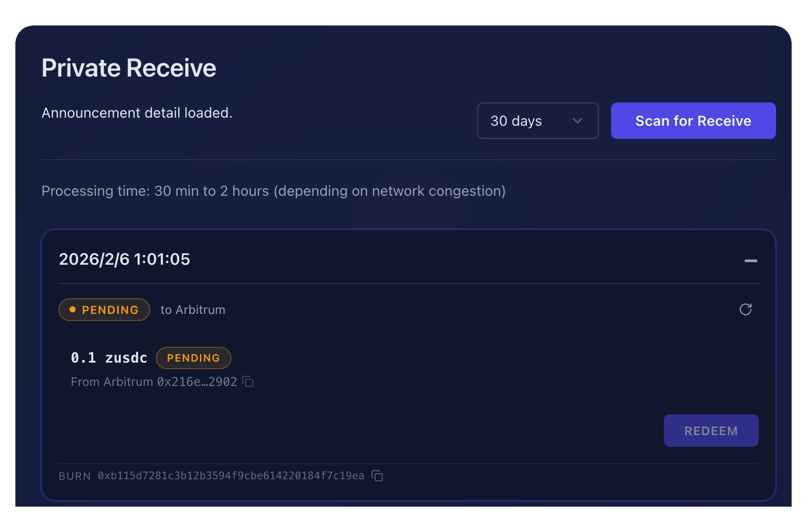The image size is (807, 532).
Task: Click the burn hash 0xb115d728… text
Action: coord(231,476)
